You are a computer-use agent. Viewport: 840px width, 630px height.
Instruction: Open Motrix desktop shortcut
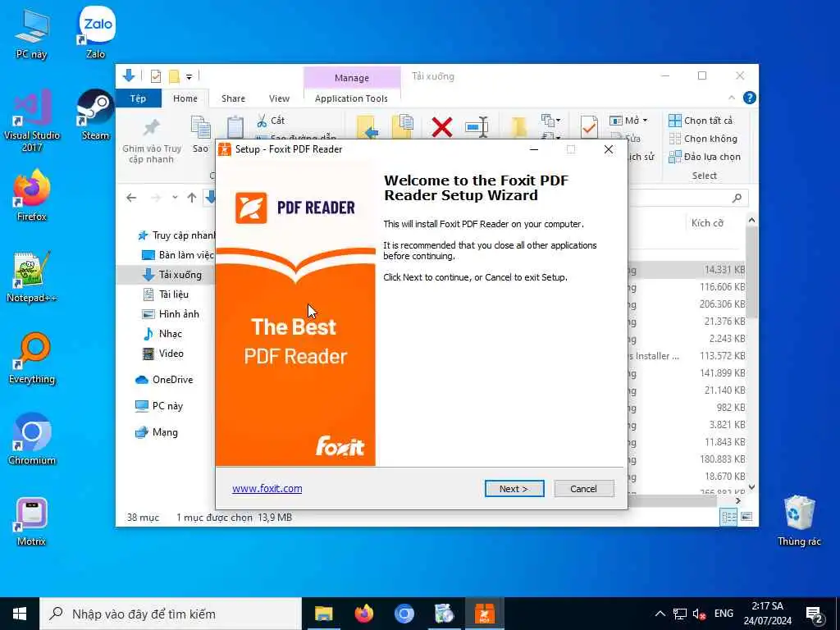tap(31, 522)
